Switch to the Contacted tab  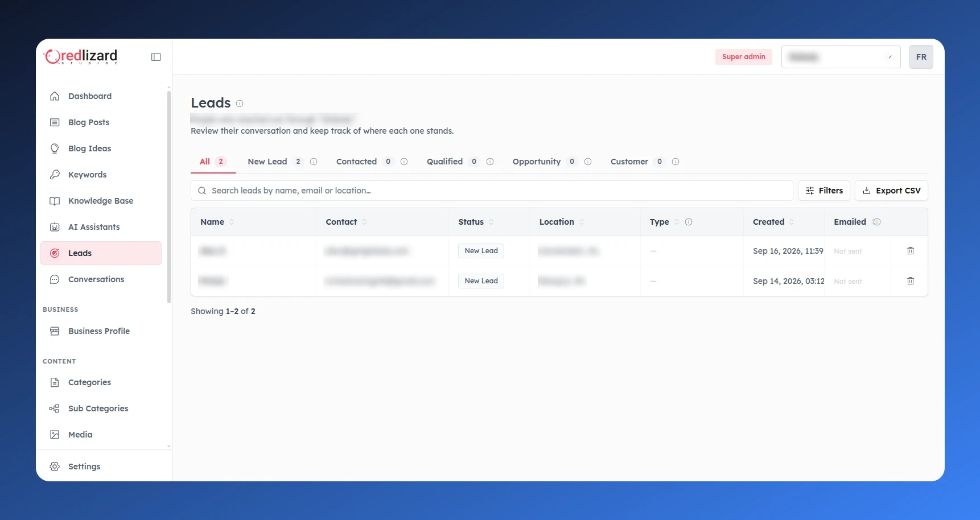(364, 162)
